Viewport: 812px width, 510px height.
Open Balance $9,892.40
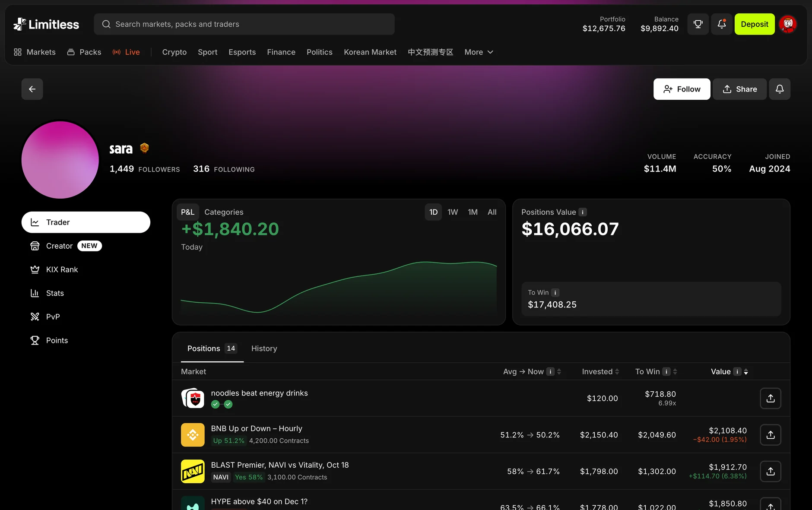pos(660,24)
